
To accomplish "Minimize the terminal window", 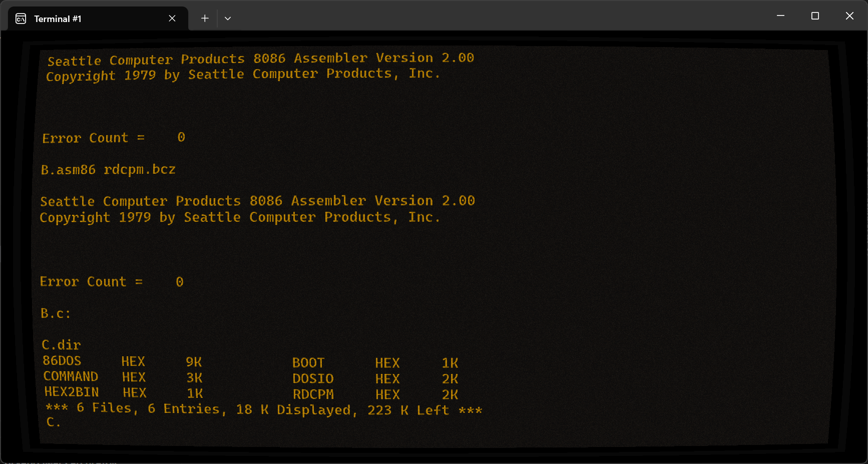I will (780, 16).
